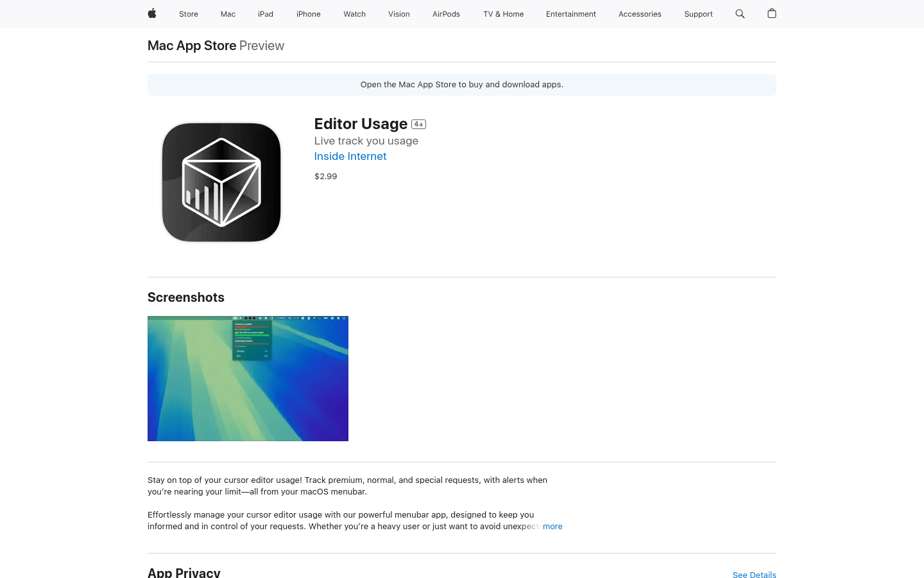Open the Entertainment menu
The height and width of the screenshot is (578, 924).
pos(571,14)
